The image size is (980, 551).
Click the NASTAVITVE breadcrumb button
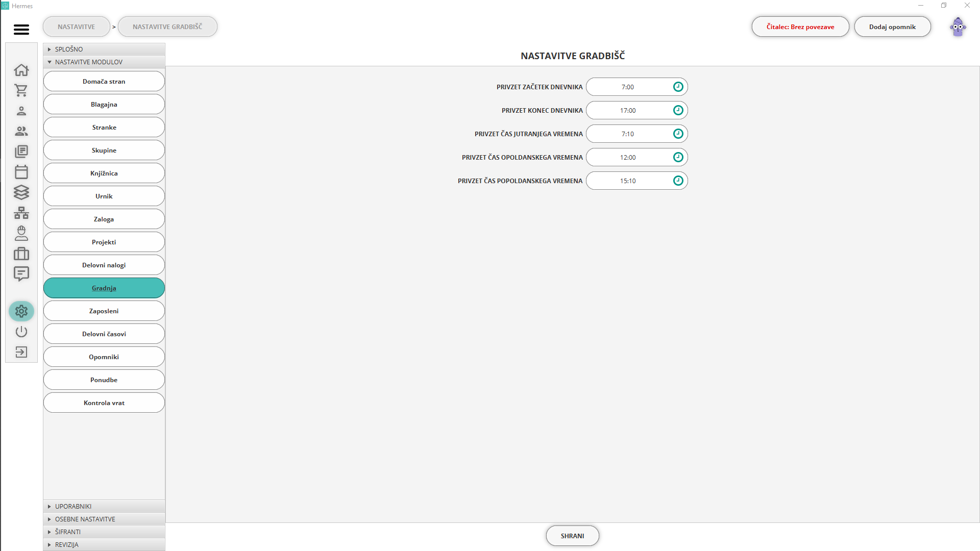coord(76,27)
